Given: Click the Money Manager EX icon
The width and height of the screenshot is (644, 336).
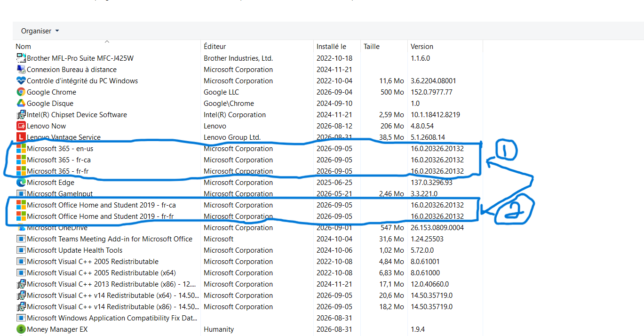Looking at the screenshot, I should (x=21, y=329).
